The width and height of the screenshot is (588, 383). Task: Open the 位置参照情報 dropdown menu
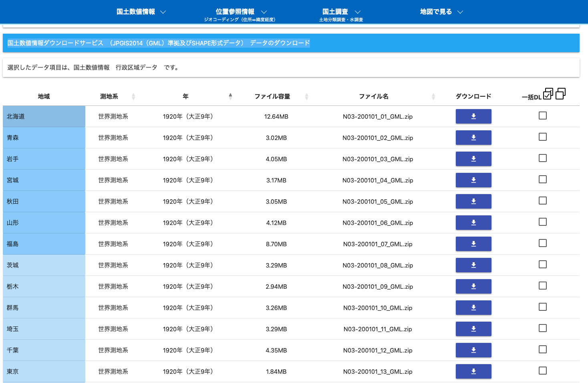coord(241,12)
